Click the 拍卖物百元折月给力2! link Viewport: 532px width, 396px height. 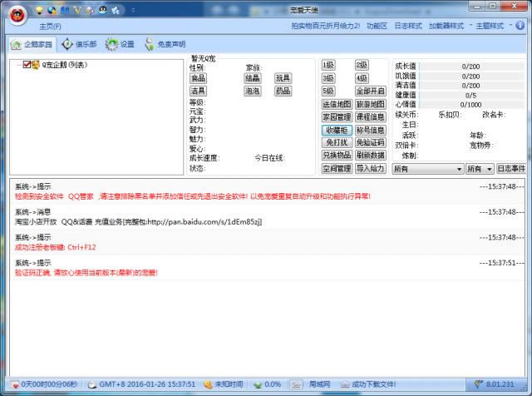(325, 26)
